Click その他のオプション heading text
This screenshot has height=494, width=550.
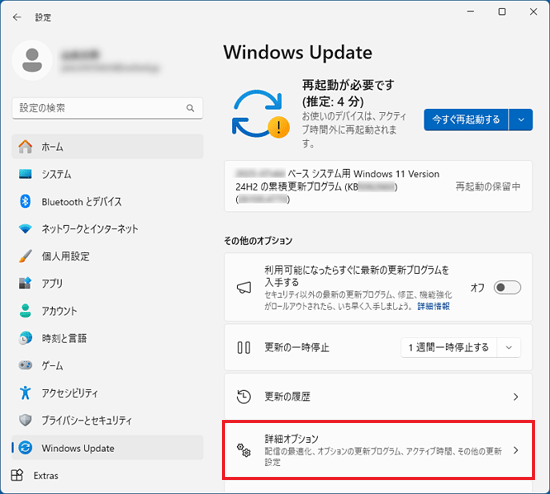[258, 241]
